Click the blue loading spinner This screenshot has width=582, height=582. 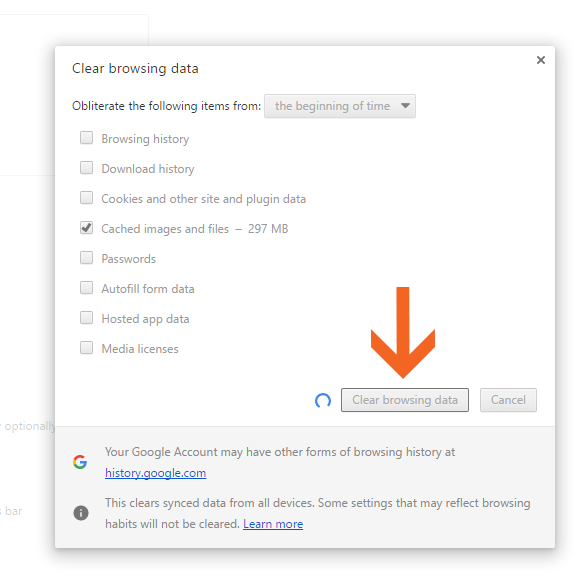click(x=323, y=400)
